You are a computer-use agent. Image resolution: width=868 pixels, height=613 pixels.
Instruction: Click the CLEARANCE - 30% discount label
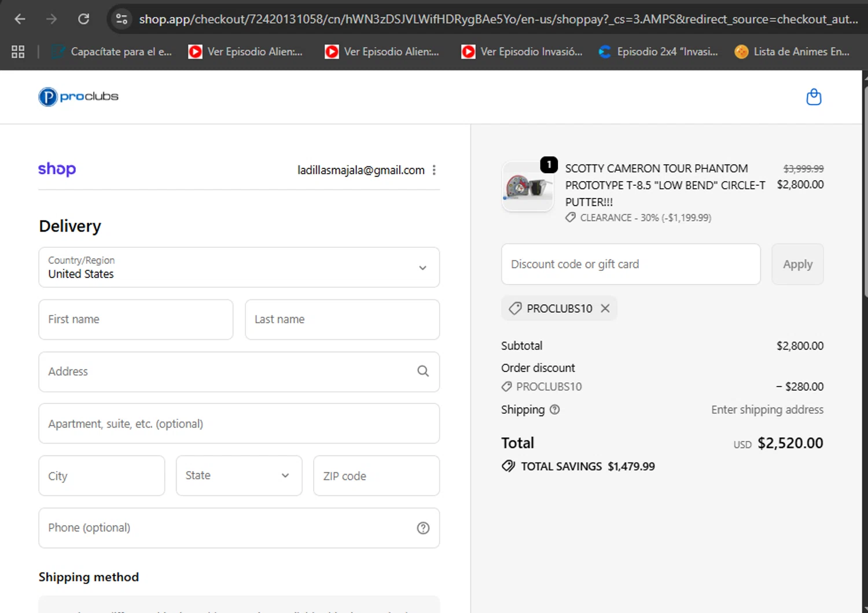(x=638, y=218)
